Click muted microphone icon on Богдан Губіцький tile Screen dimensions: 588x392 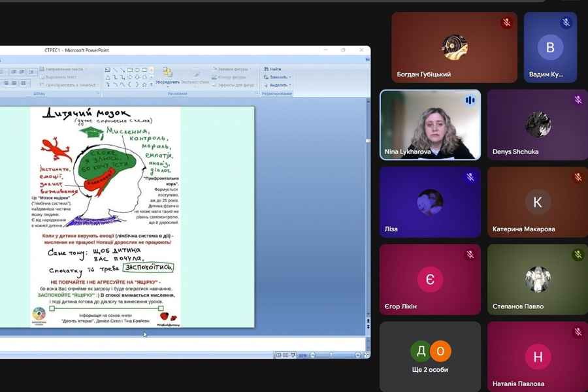tap(506, 23)
